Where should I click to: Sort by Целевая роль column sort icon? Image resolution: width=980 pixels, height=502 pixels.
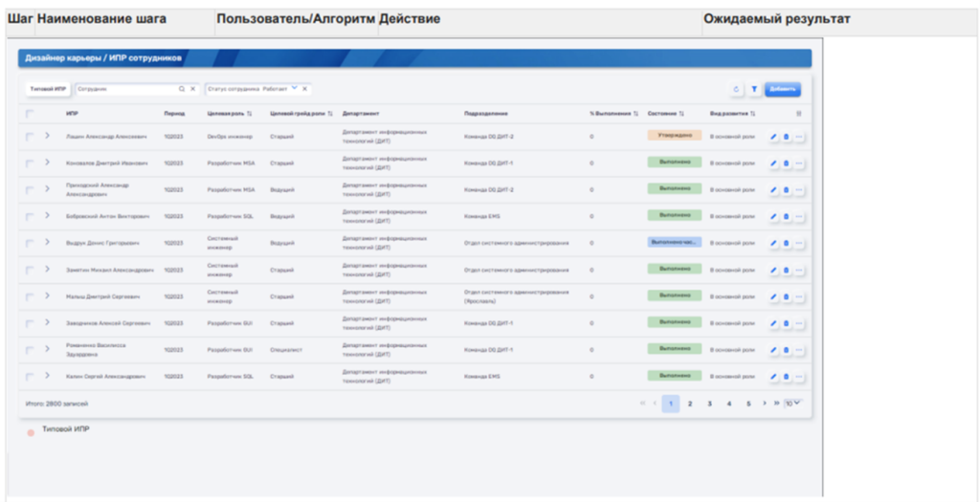249,113
